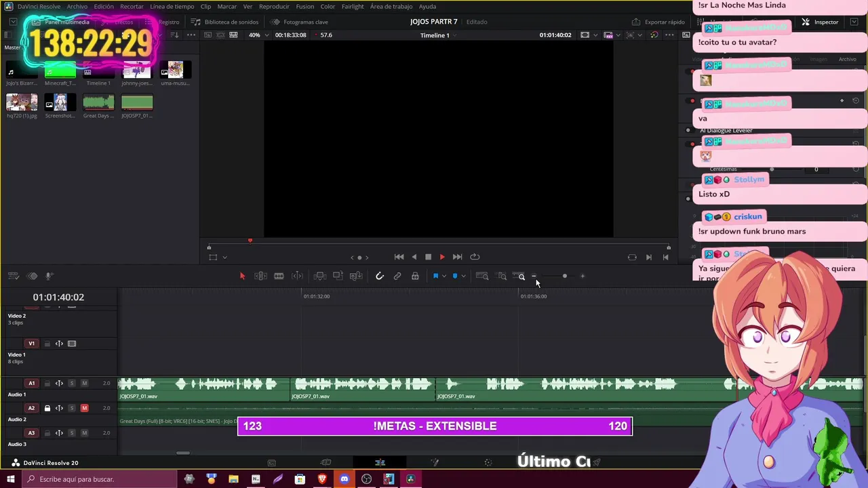The image size is (868, 488).
Task: Click Match Frame icon in viewer
Action: pos(632,257)
